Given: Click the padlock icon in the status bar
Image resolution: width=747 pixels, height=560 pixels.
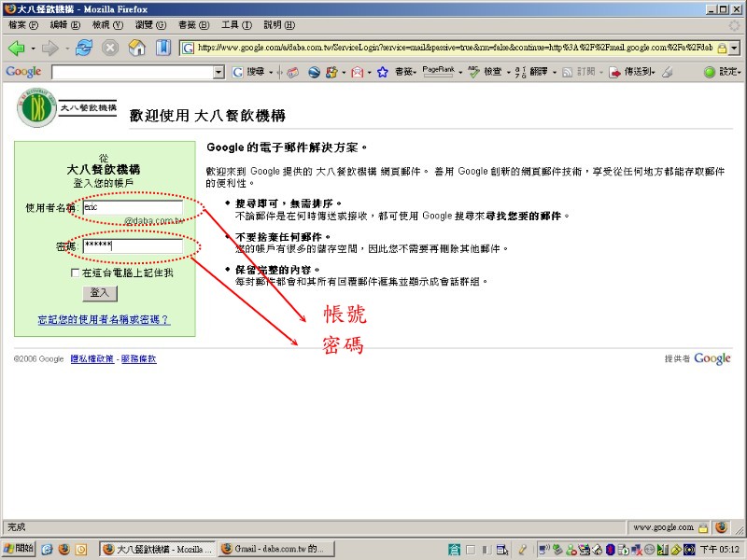Looking at the screenshot, I should pyautogui.click(x=703, y=527).
